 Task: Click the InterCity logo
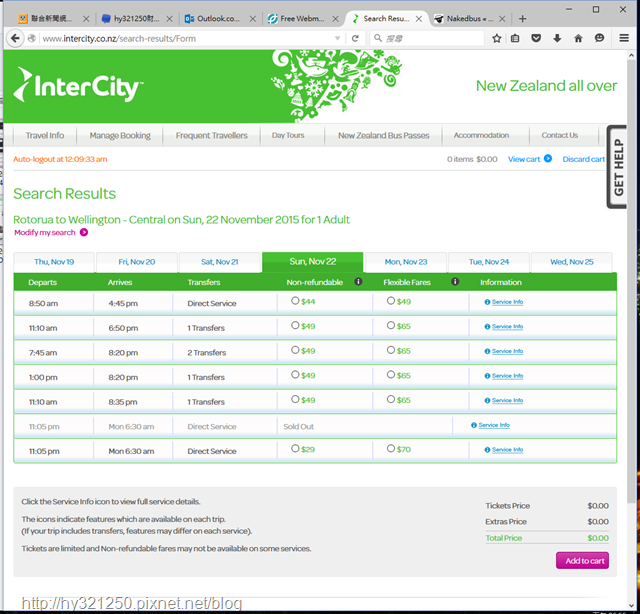click(x=78, y=85)
